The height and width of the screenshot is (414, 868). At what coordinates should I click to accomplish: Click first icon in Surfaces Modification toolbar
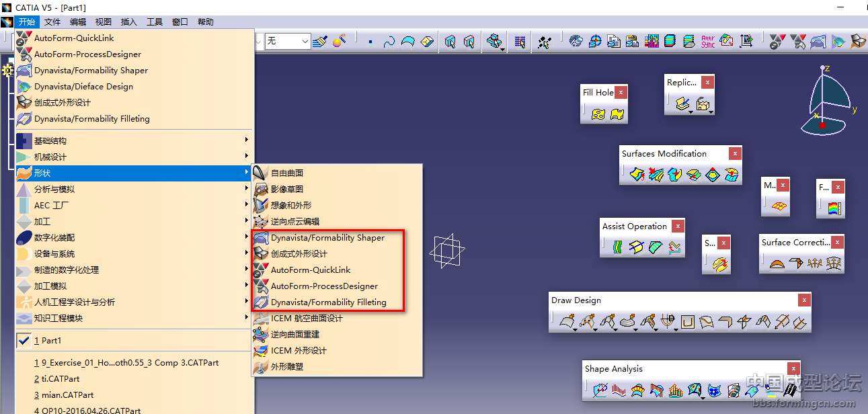(636, 175)
